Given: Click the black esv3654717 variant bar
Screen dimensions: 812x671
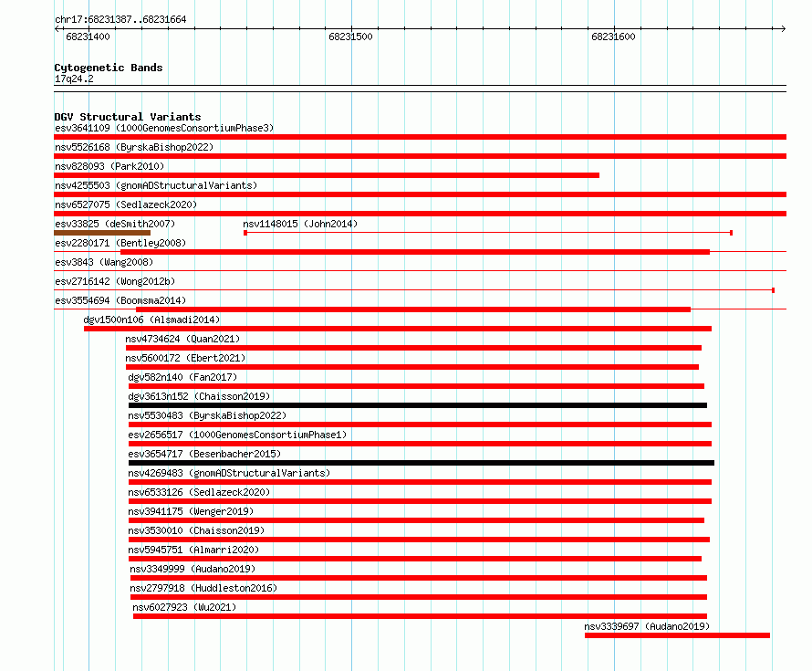Looking at the screenshot, I should [422, 463].
